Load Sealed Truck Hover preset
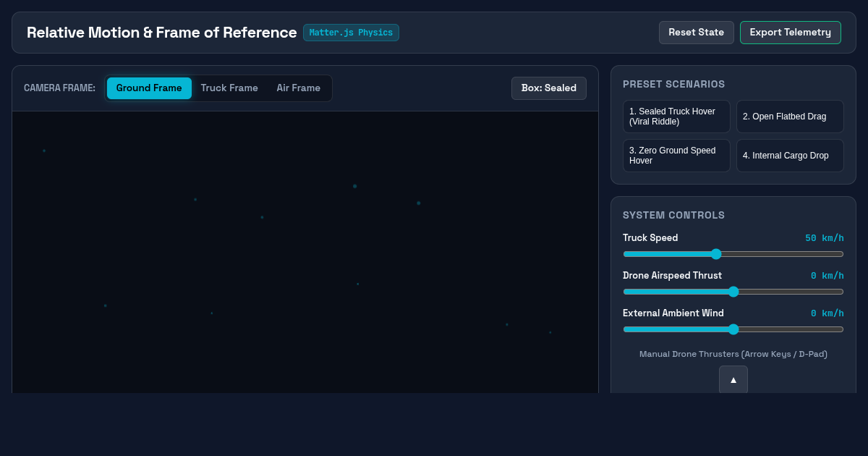The width and height of the screenshot is (868, 456). pyautogui.click(x=676, y=117)
